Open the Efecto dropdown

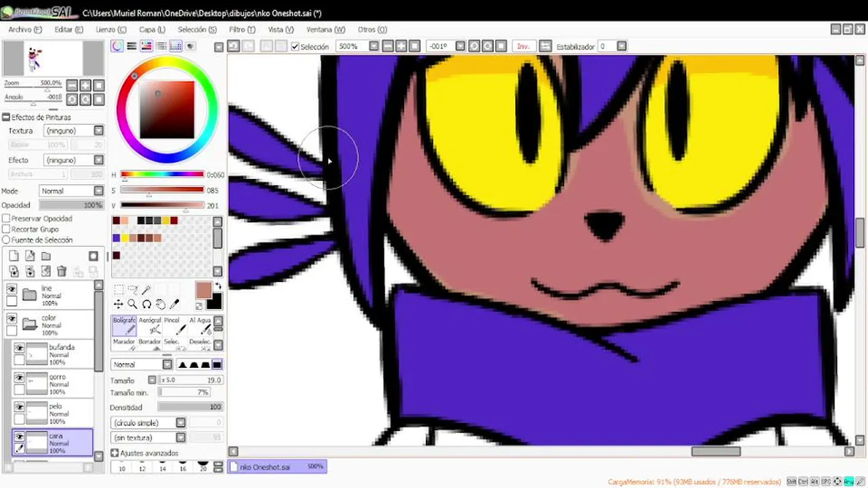pyautogui.click(x=73, y=160)
